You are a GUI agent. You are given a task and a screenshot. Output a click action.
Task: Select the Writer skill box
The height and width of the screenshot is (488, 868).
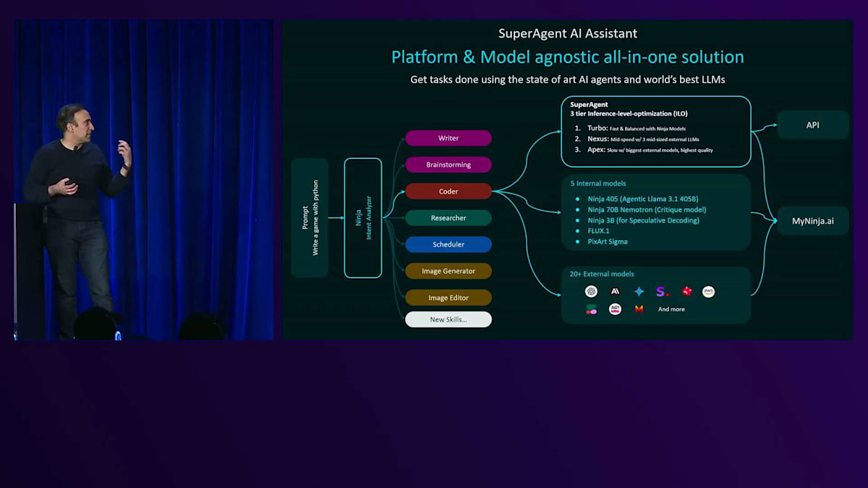click(448, 138)
